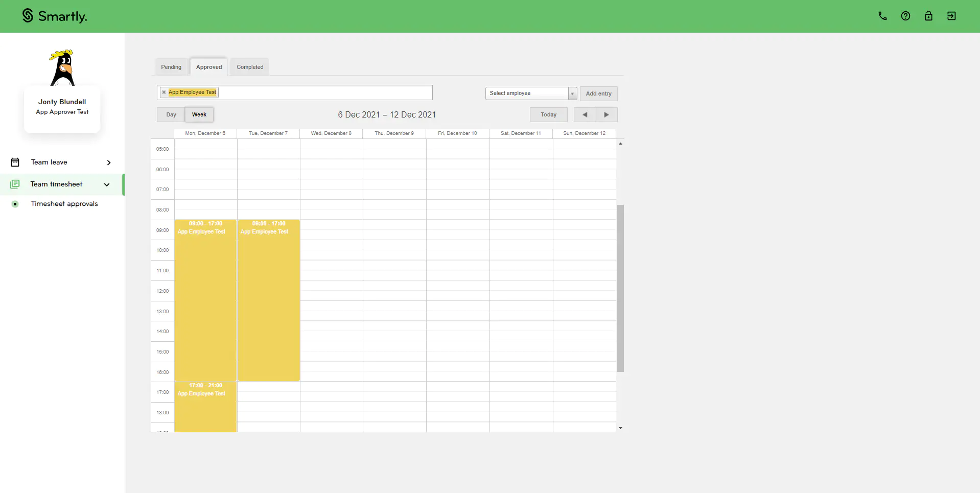This screenshot has width=980, height=493.
Task: Go to previous week with the back arrow
Action: pos(585,114)
